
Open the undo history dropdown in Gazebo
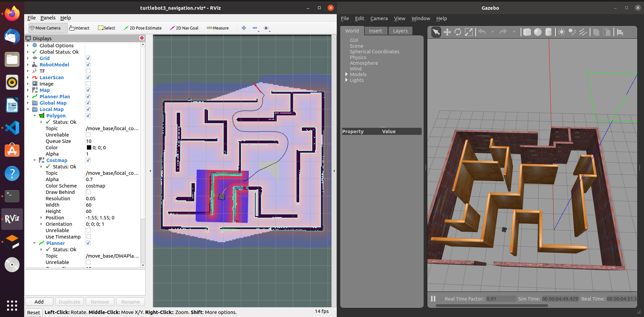(492, 32)
